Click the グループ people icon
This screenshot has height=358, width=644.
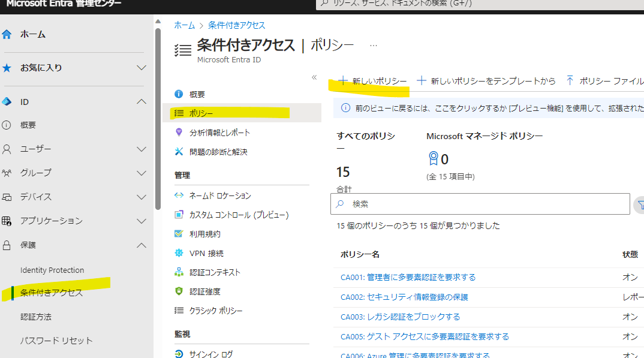point(7,173)
